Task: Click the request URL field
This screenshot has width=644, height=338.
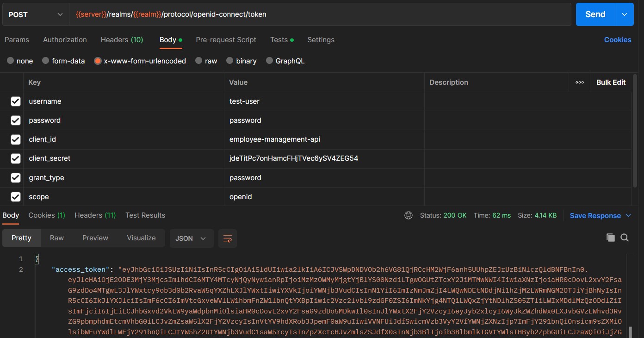Action: (278, 14)
